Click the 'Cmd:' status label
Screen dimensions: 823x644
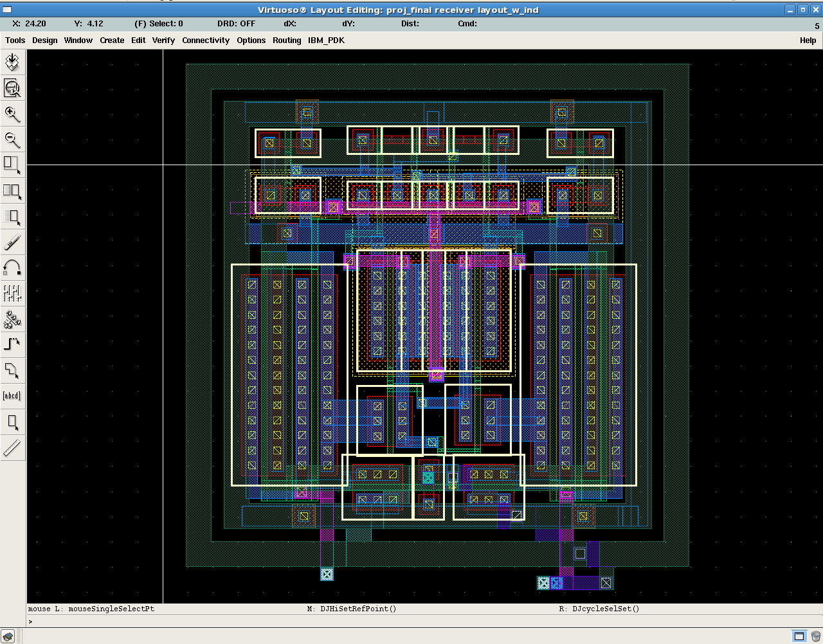(467, 24)
